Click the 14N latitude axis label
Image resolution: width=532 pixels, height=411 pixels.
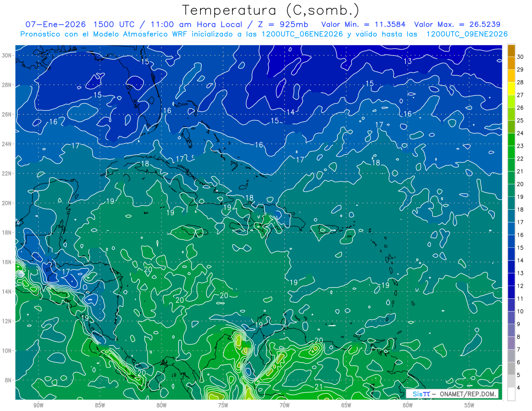(x=7, y=292)
